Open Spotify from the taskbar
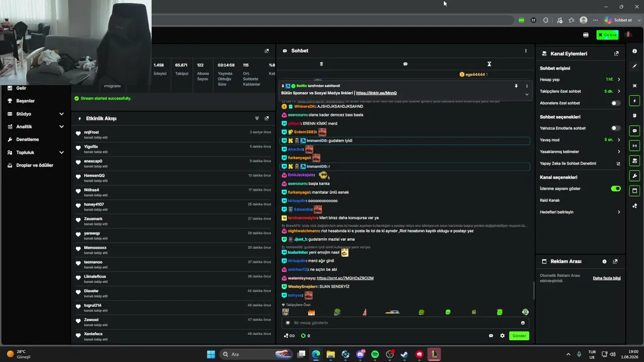The height and width of the screenshot is (362, 644). pos(375,354)
